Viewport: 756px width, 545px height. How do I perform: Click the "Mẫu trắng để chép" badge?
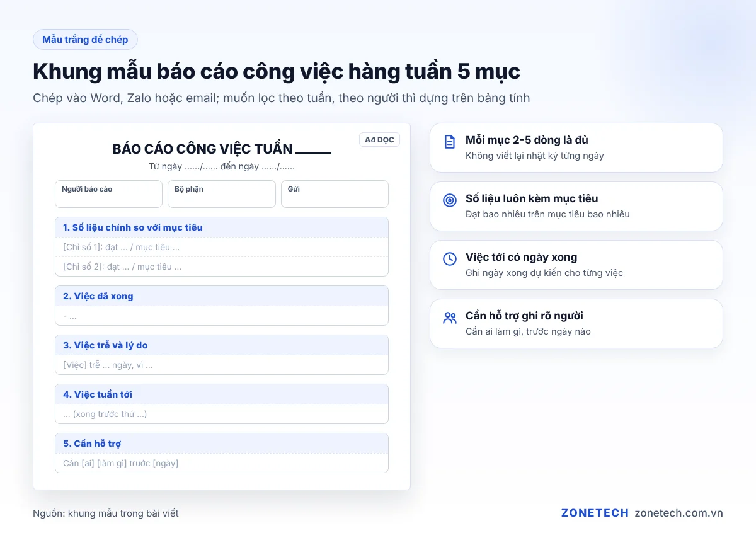pos(85,40)
